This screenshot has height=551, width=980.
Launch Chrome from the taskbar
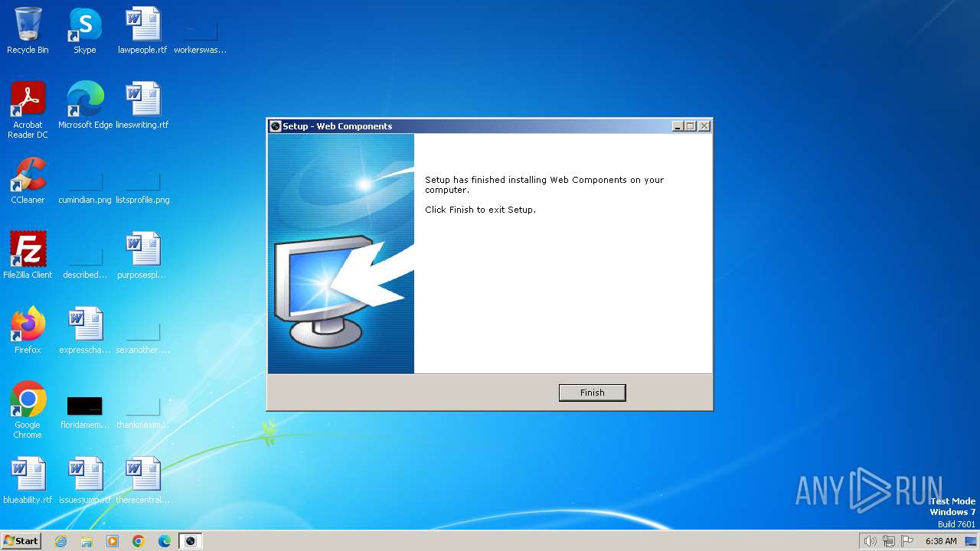coord(139,541)
